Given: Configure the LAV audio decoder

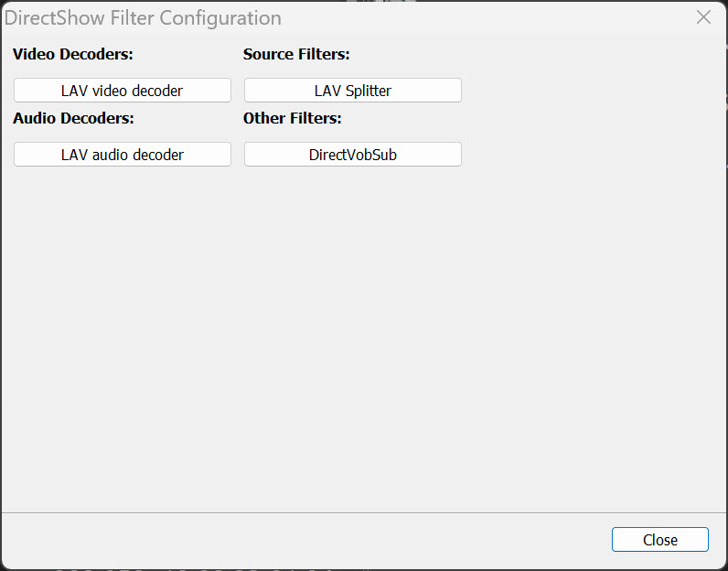Looking at the screenshot, I should click(123, 155).
